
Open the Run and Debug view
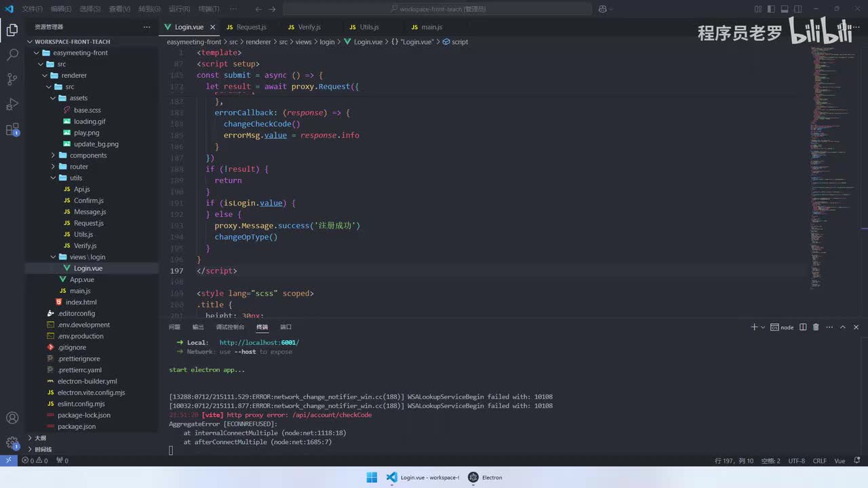[x=12, y=104]
